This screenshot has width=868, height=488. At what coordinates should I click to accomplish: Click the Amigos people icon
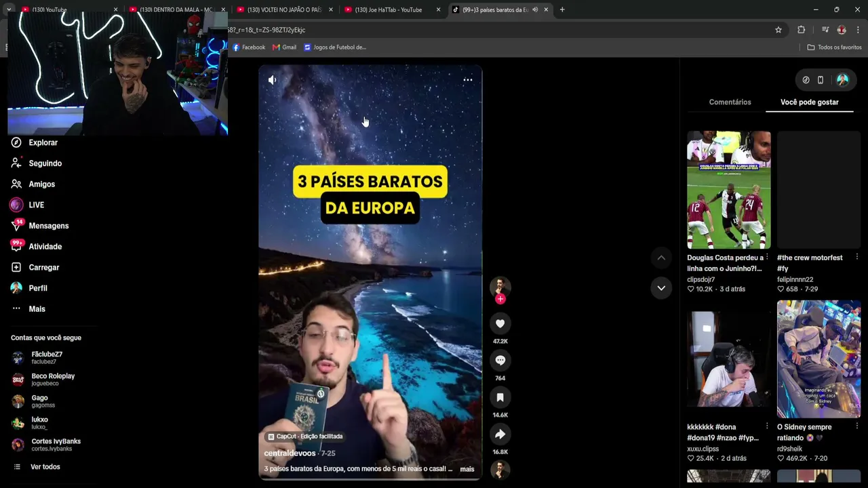(16, 184)
